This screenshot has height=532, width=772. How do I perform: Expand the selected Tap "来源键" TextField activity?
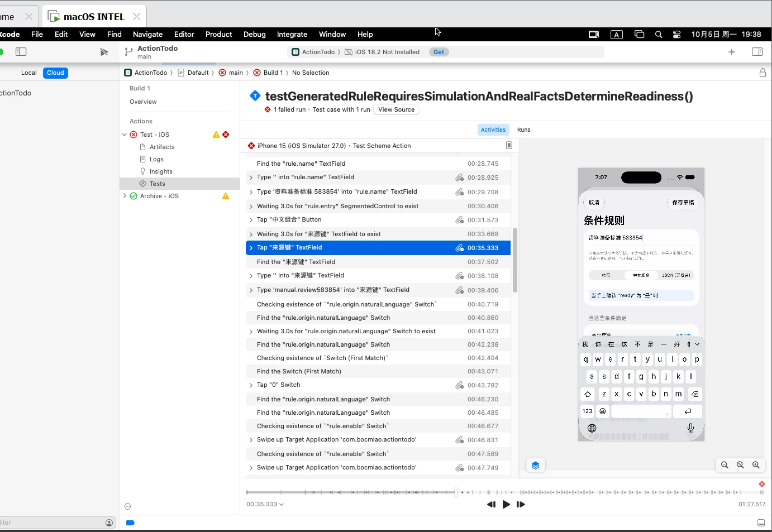pyautogui.click(x=251, y=248)
